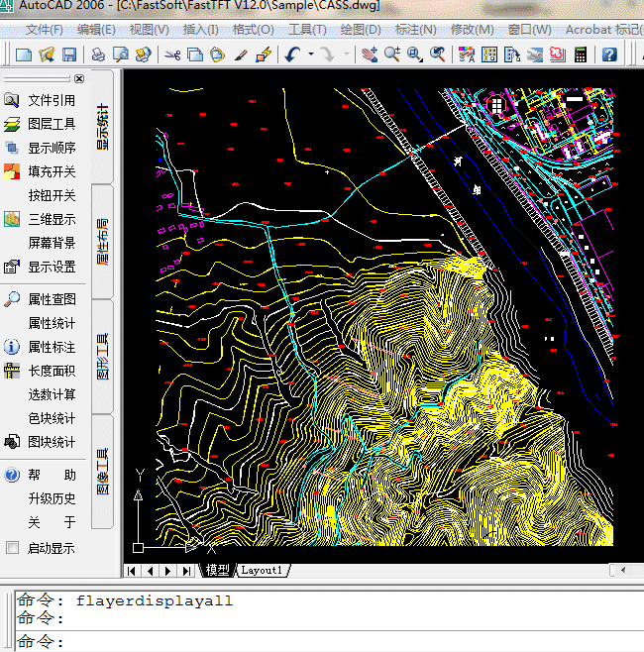Open the 编辑(E) menu

point(96,30)
